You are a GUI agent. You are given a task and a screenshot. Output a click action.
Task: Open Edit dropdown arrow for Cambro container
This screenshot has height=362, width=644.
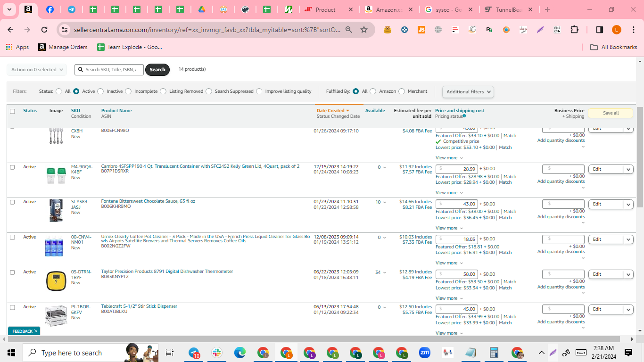pyautogui.click(x=628, y=169)
